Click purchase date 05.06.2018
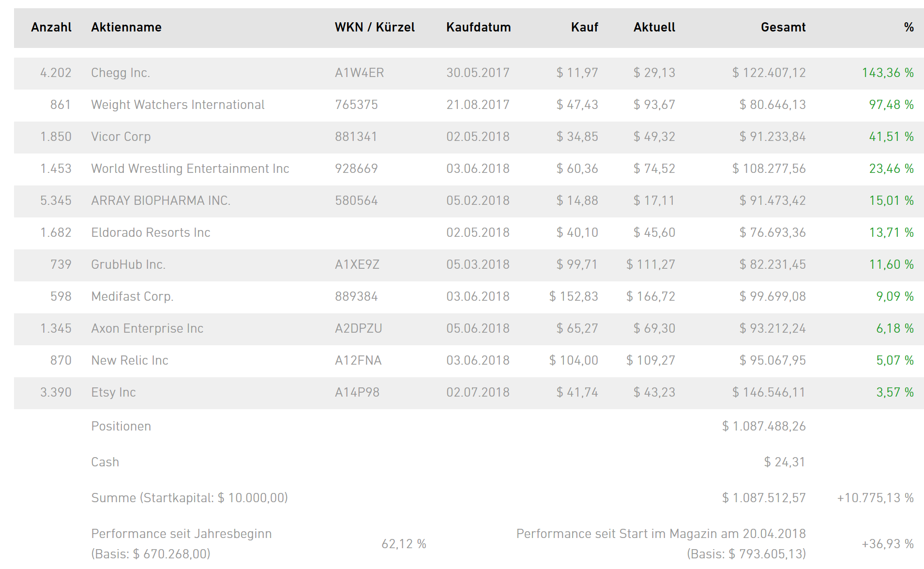Image resolution: width=924 pixels, height=569 pixels. (x=478, y=328)
